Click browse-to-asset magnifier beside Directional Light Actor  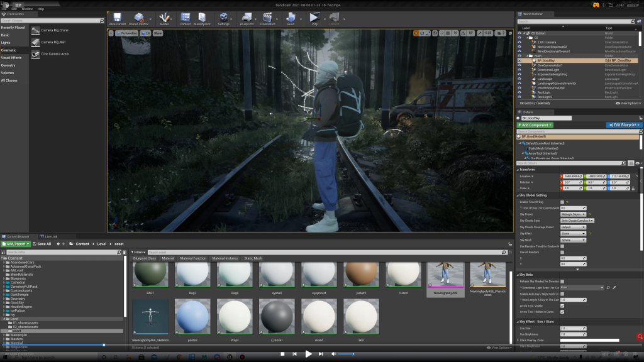[608, 288]
